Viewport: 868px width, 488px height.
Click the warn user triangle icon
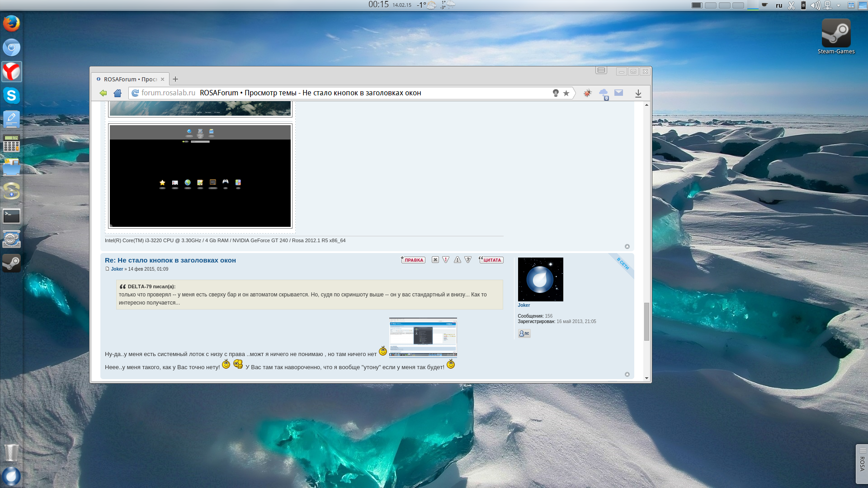click(458, 260)
